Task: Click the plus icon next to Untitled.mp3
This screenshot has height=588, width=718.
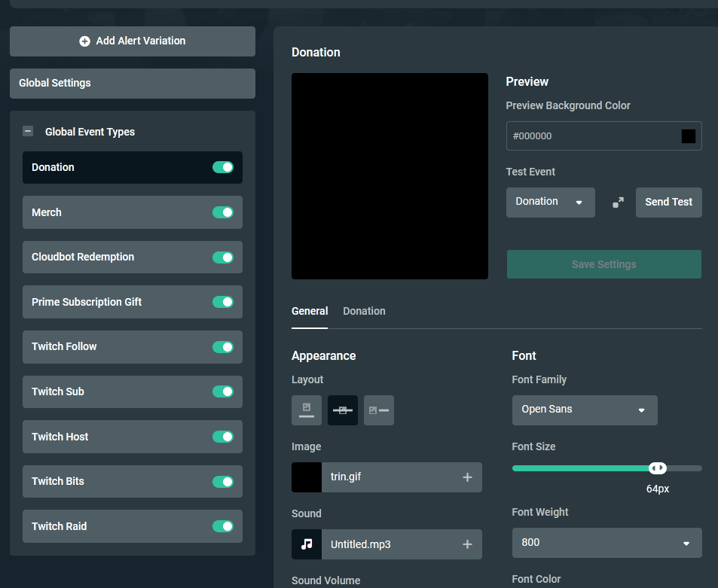Action: 467,544
